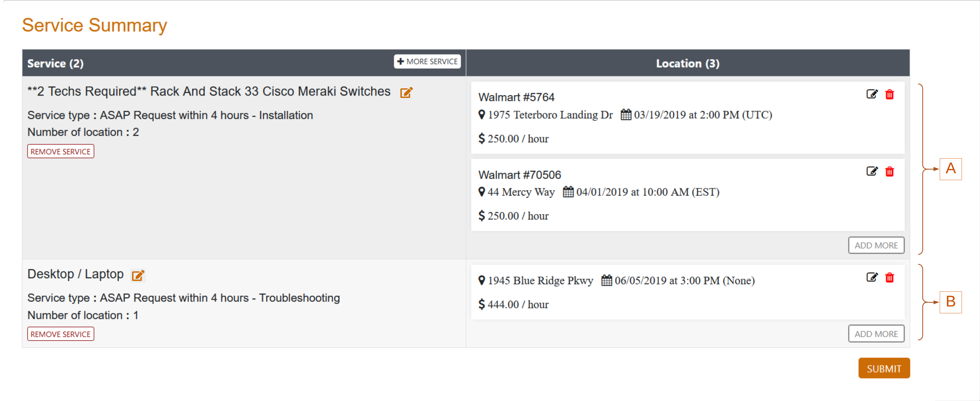Click the map pin beside 44 Mercy Way
The height and width of the screenshot is (401, 980).
(x=481, y=191)
